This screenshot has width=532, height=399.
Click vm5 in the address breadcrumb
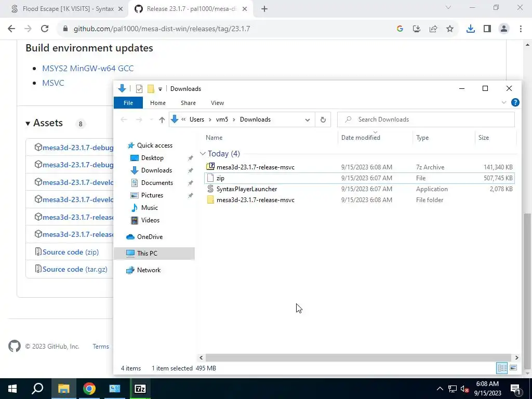(x=222, y=119)
